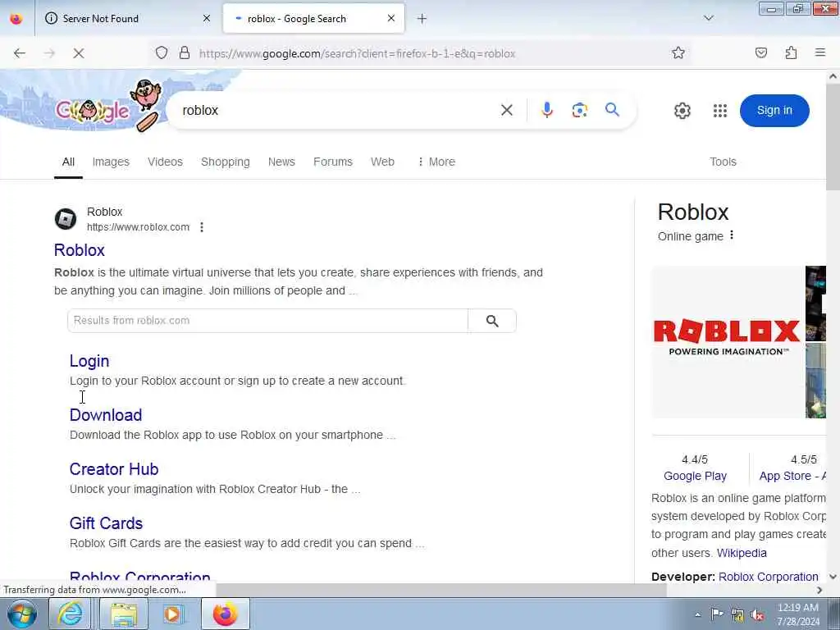Click the muted volume tray icon

point(757,615)
